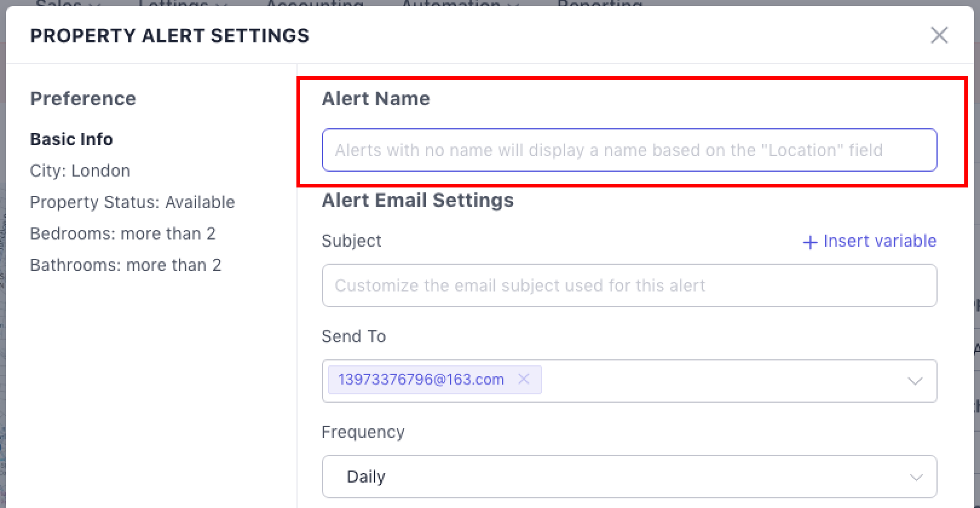Open the Frequency dropdown chevron

[916, 477]
